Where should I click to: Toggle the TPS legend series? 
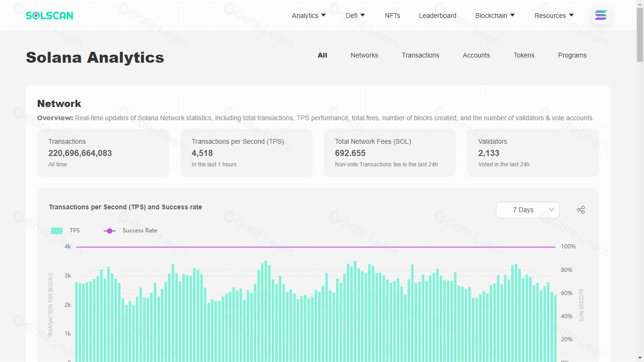click(x=65, y=230)
